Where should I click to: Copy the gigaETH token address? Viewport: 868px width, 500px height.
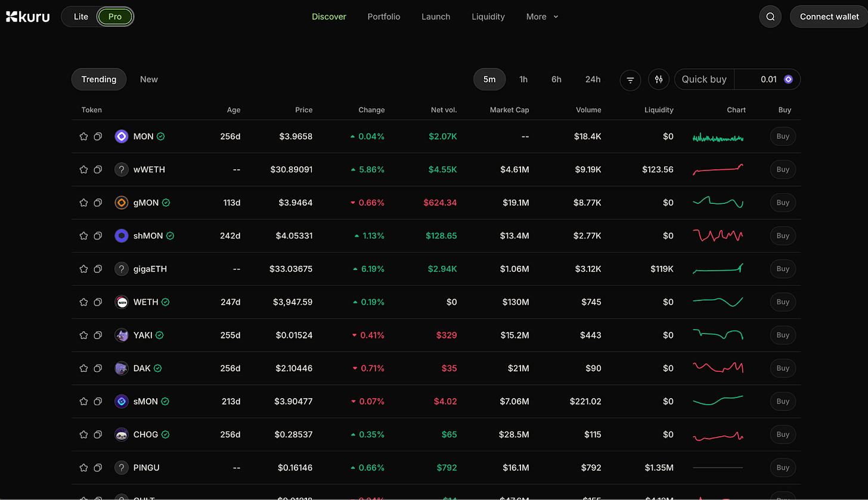98,269
